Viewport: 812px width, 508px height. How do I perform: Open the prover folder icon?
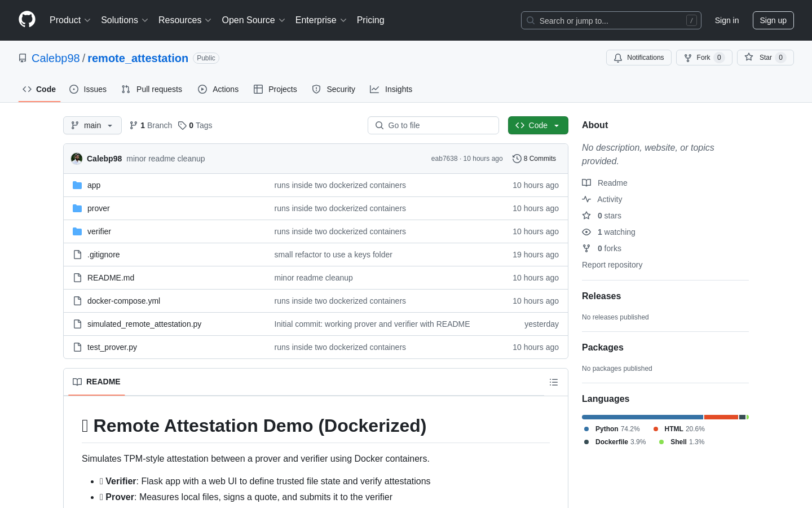pos(77,208)
